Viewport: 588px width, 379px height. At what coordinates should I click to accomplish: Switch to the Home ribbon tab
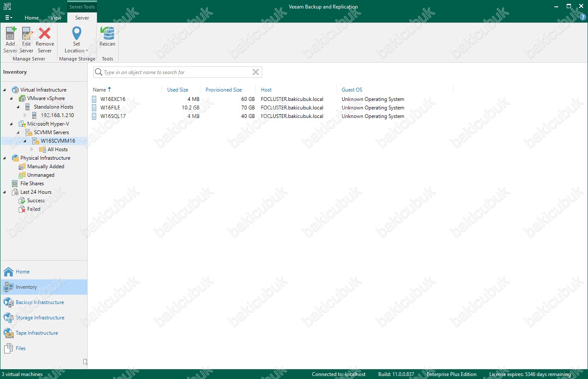click(x=32, y=18)
